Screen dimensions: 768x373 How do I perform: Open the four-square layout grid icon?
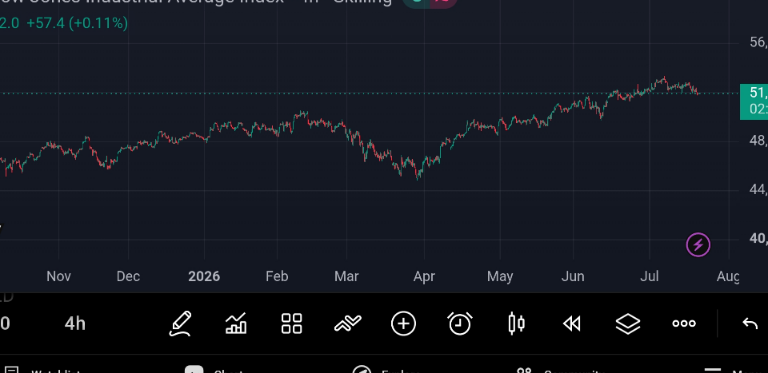pos(291,324)
